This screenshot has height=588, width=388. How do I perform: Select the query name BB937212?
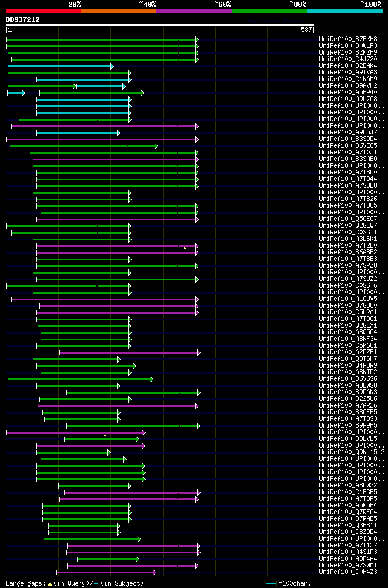pyautogui.click(x=22, y=19)
